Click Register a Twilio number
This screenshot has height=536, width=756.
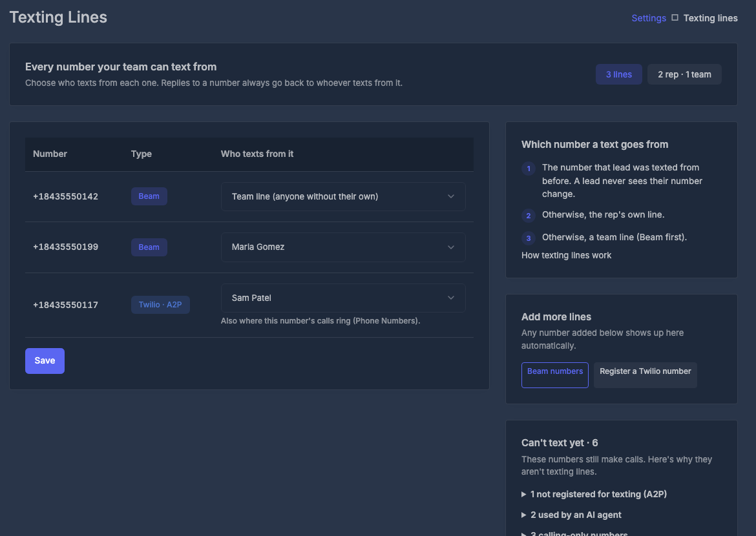(645, 375)
